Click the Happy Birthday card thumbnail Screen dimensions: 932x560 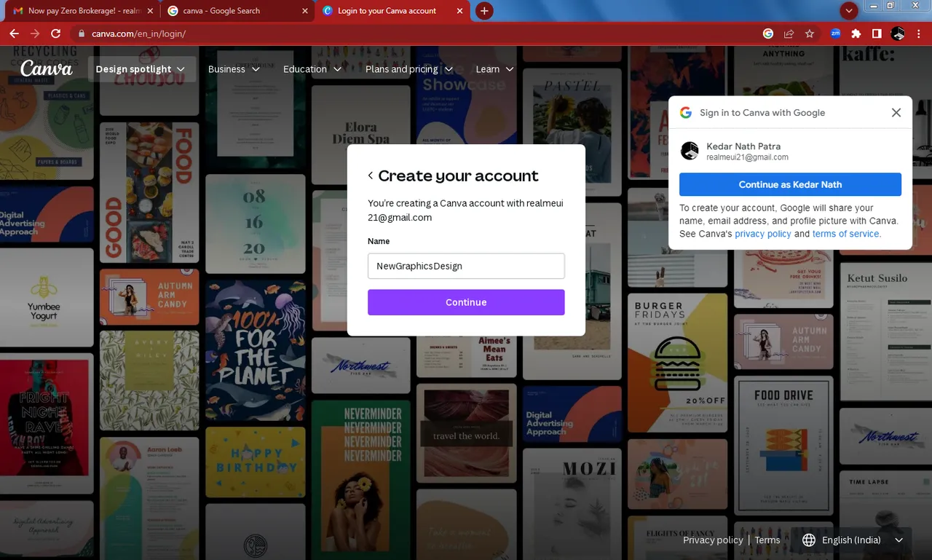pyautogui.click(x=256, y=462)
